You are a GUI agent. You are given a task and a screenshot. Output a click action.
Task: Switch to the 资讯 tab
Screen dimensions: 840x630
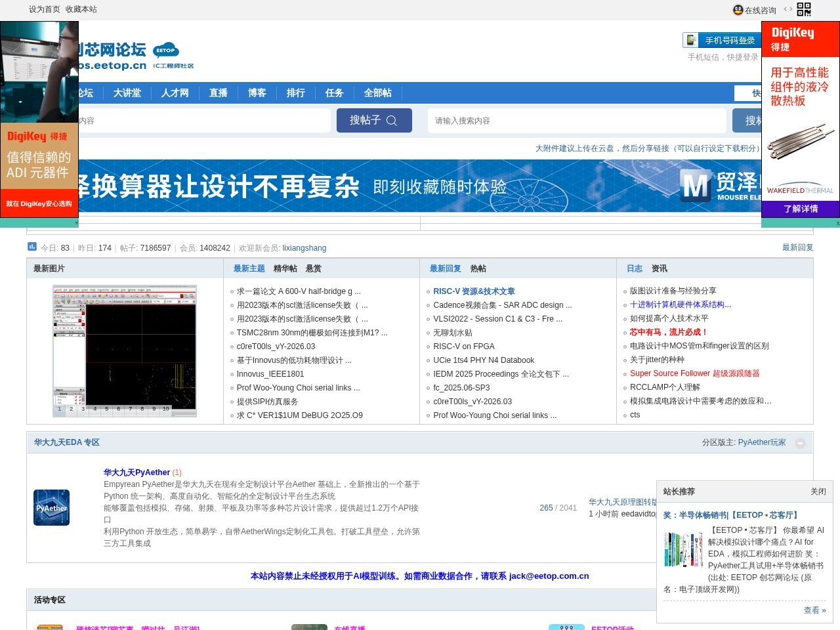(x=660, y=268)
